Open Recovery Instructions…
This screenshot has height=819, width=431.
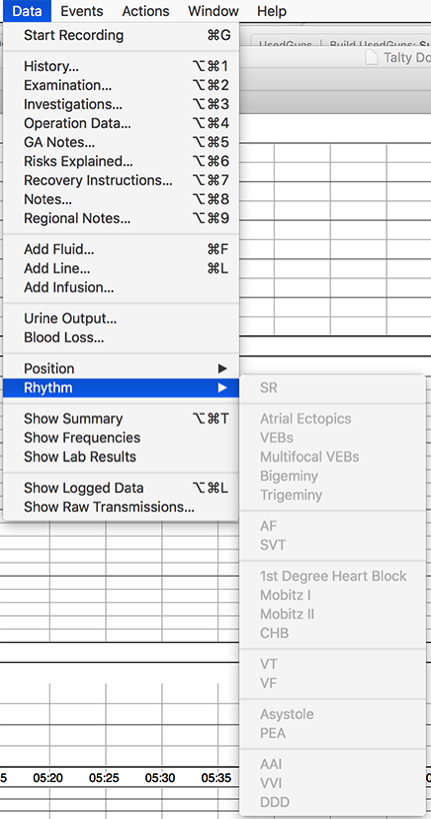tap(121, 180)
